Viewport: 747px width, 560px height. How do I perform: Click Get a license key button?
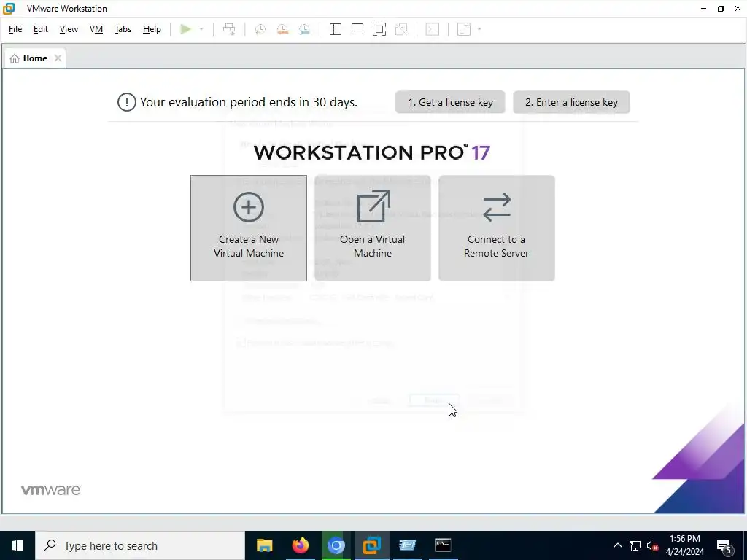coord(450,102)
